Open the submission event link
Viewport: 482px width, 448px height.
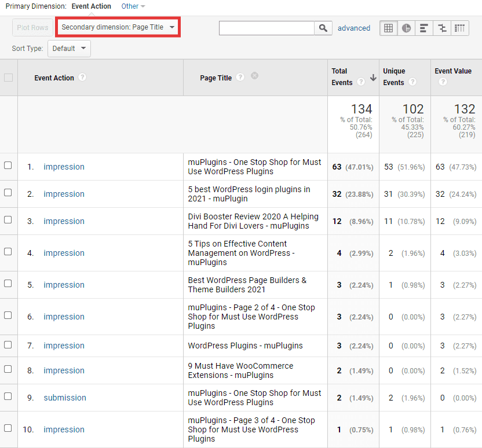pos(65,398)
